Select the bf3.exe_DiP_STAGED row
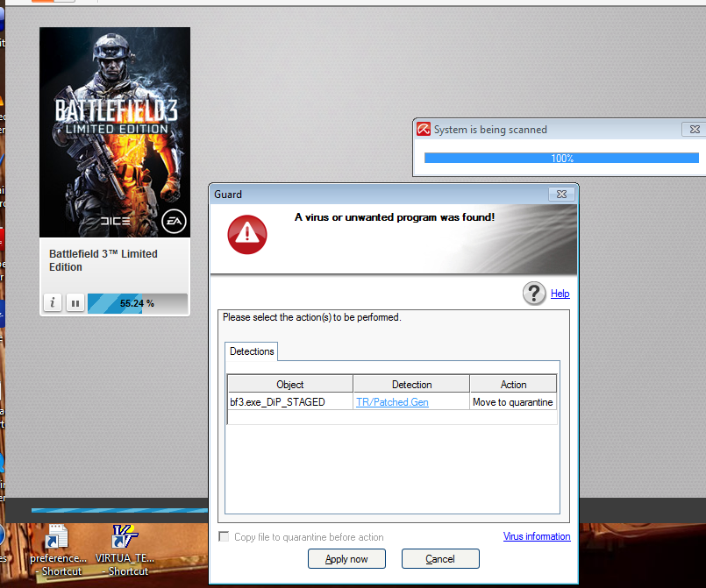 pyautogui.click(x=392, y=401)
